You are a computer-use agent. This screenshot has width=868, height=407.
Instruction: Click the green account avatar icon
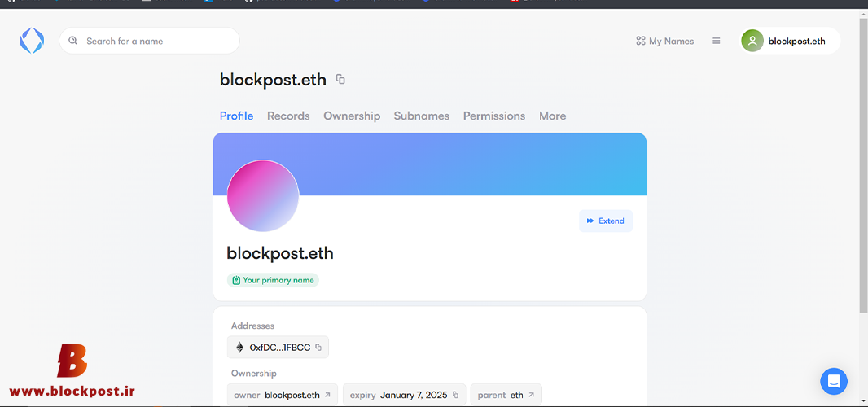pos(752,41)
